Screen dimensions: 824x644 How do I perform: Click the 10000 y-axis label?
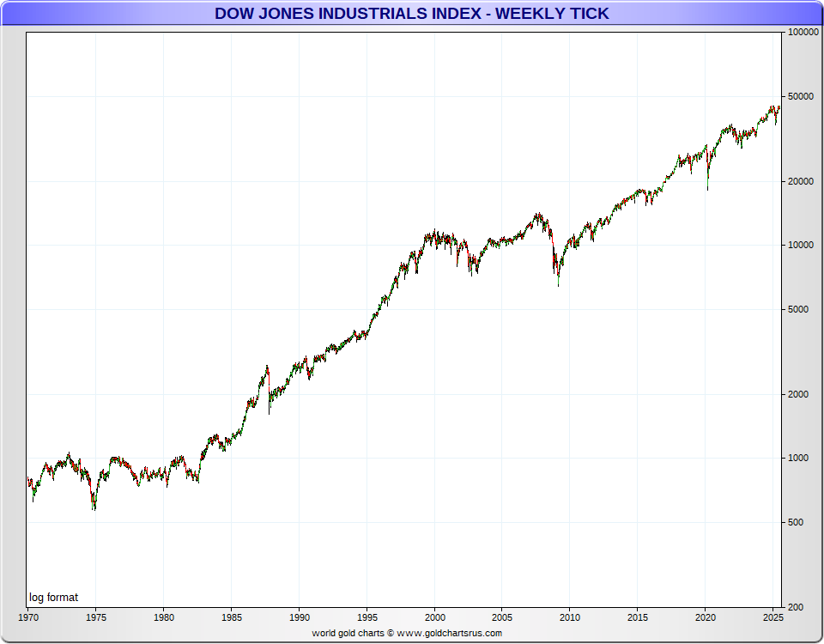coord(801,246)
